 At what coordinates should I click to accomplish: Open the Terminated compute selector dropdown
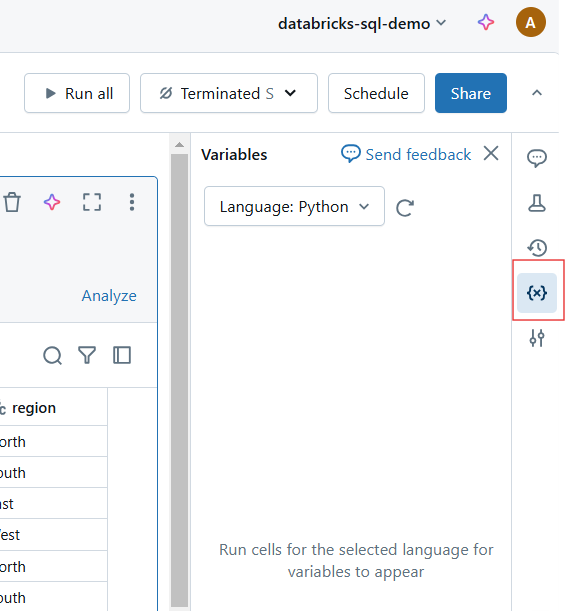229,93
